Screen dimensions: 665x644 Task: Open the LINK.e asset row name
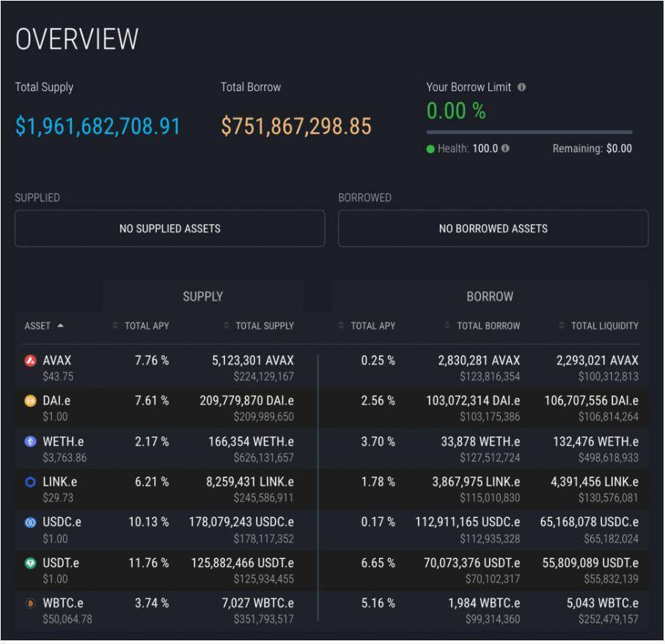60,482
